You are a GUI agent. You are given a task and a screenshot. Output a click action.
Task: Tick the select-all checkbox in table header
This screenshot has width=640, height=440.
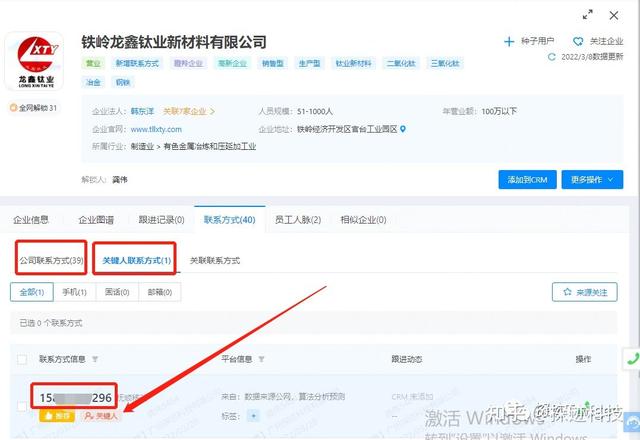click(22, 359)
